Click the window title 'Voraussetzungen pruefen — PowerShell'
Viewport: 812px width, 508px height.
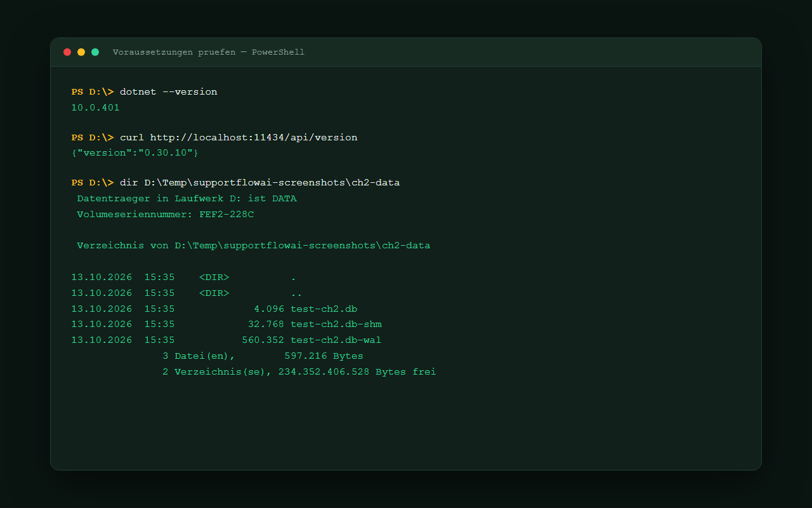click(x=209, y=52)
